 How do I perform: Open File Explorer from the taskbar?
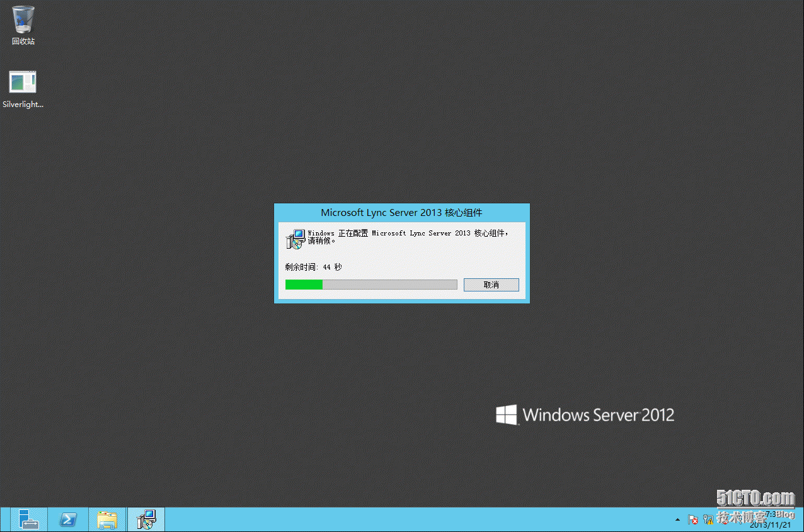click(107, 519)
